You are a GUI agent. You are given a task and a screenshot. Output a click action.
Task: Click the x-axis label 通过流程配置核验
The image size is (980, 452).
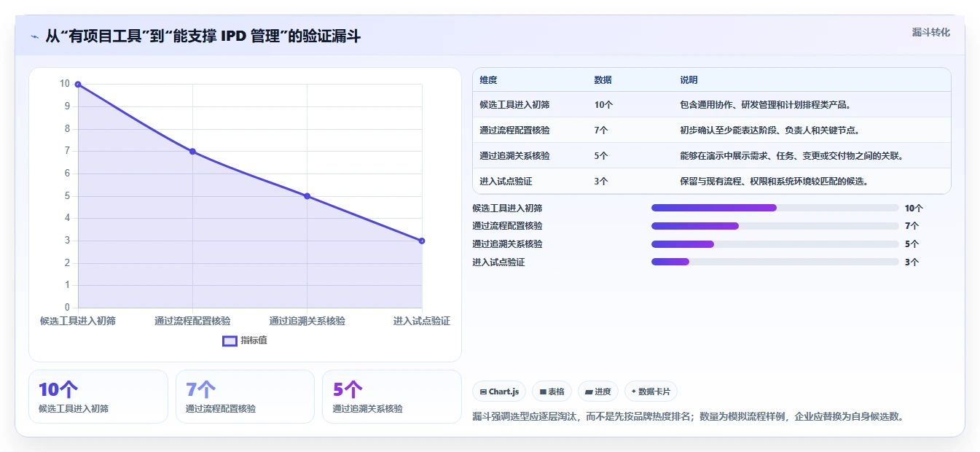[192, 321]
